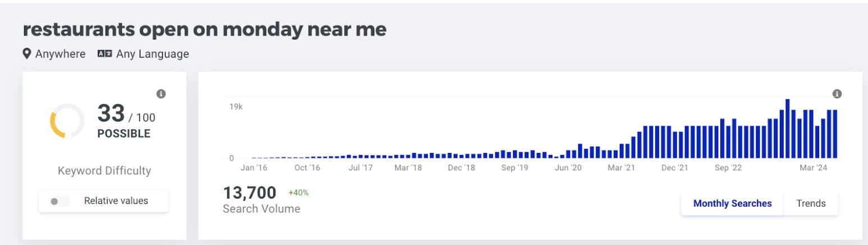Click the Relative values label text
Image resolution: width=868 pixels, height=245 pixels.
(x=116, y=201)
